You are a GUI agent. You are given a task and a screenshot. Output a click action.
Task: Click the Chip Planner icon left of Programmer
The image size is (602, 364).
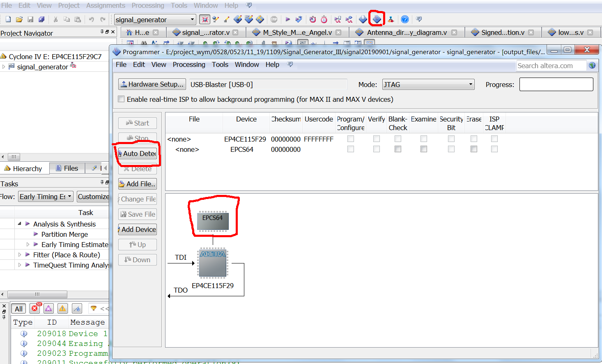(x=363, y=19)
